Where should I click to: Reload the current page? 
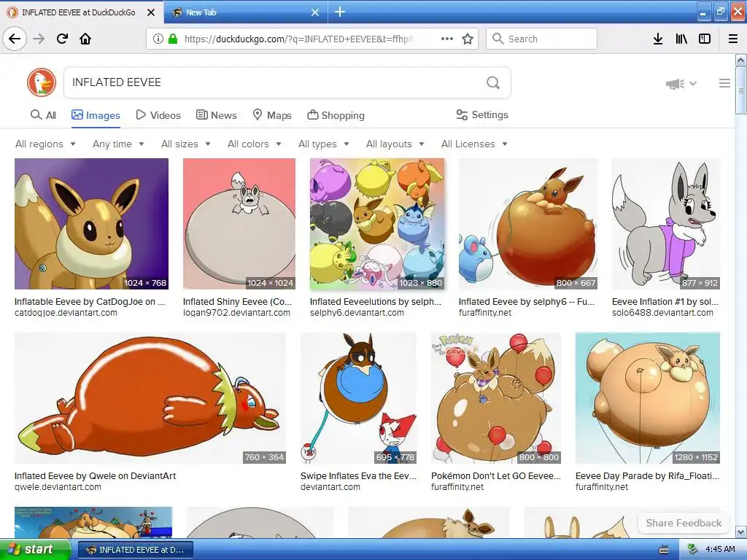click(62, 39)
